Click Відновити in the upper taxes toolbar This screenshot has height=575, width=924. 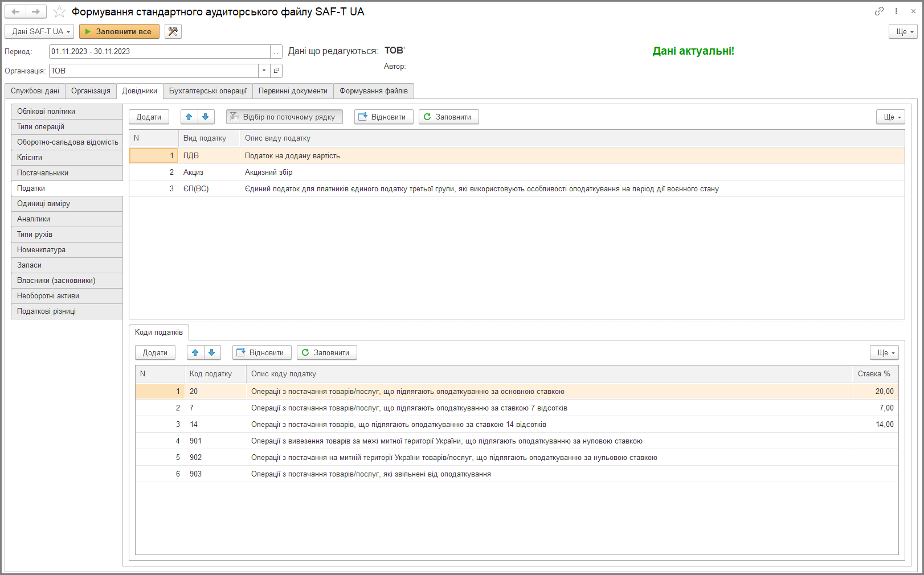click(x=383, y=117)
